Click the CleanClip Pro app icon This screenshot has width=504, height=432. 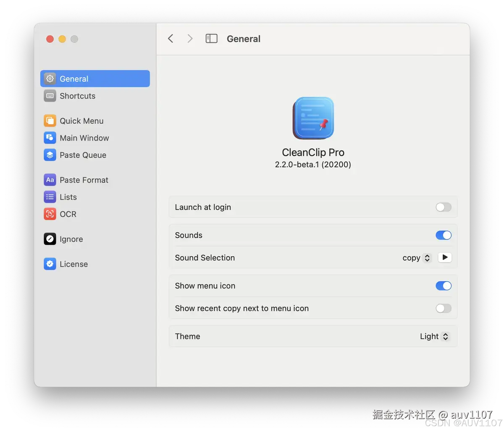point(313,118)
